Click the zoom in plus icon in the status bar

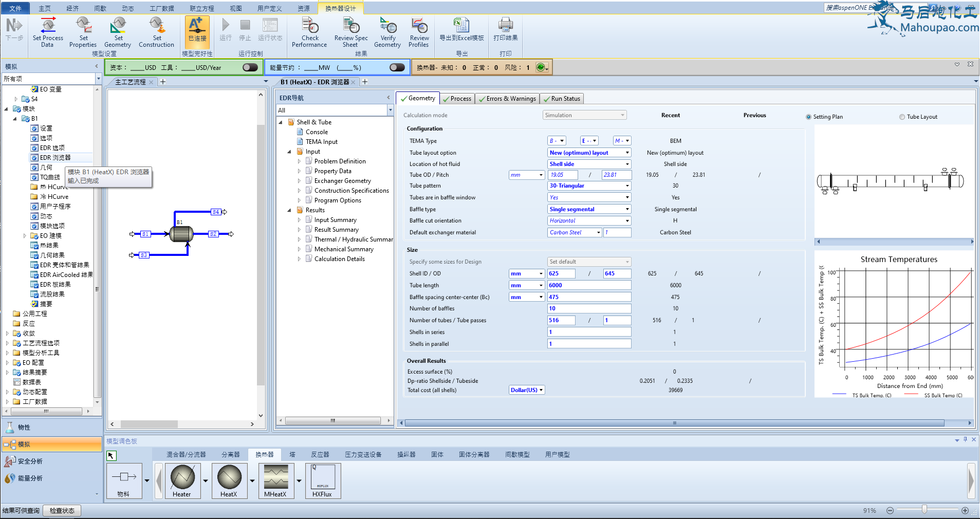point(965,510)
